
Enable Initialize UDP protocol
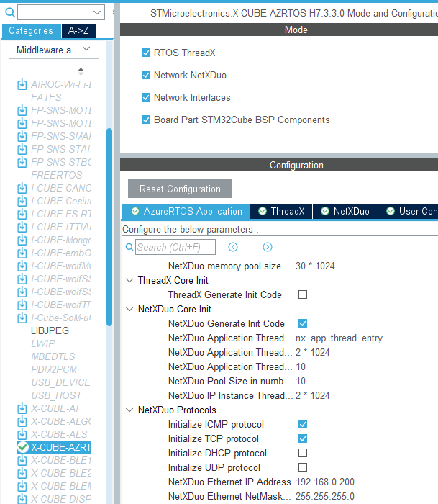click(303, 467)
